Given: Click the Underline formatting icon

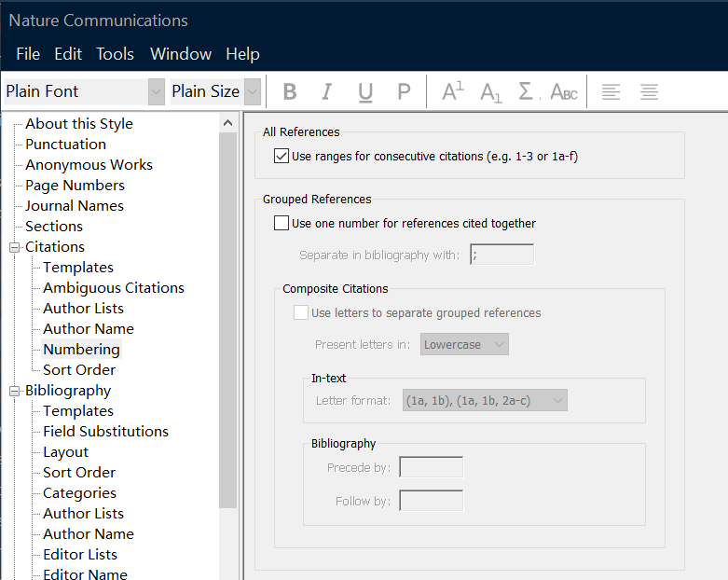Looking at the screenshot, I should coord(364,91).
